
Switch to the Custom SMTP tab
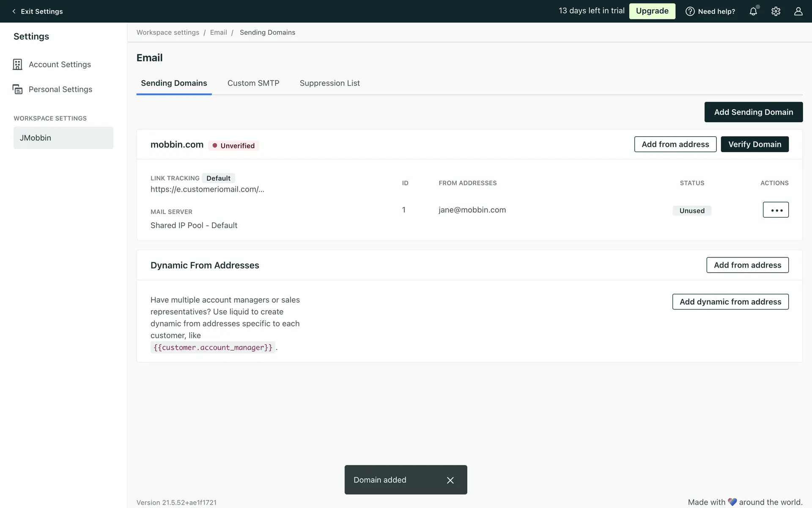click(x=253, y=83)
